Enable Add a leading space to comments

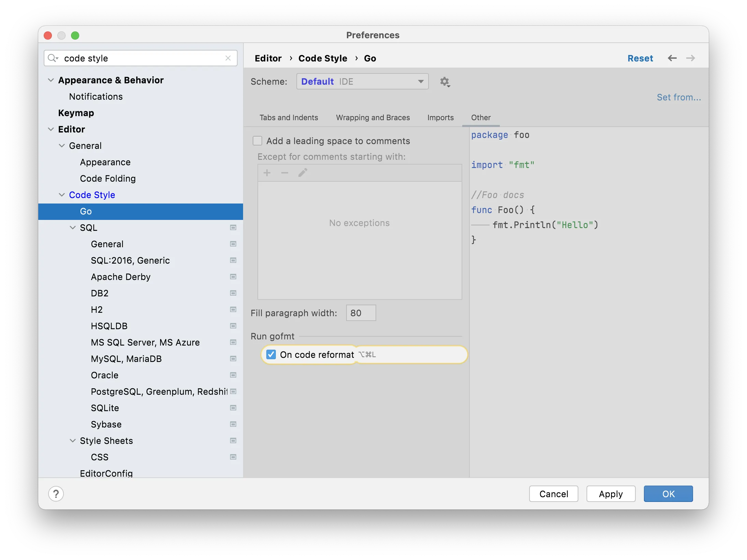257,141
